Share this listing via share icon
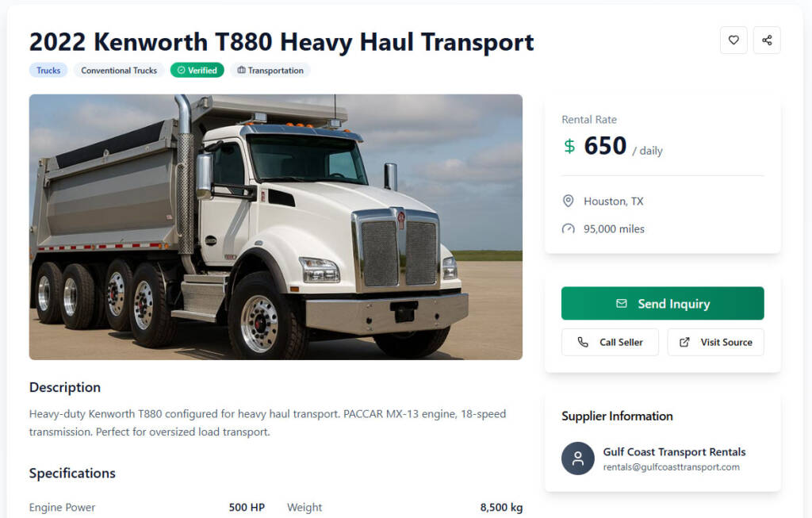Image resolution: width=812 pixels, height=518 pixels. [x=767, y=40]
